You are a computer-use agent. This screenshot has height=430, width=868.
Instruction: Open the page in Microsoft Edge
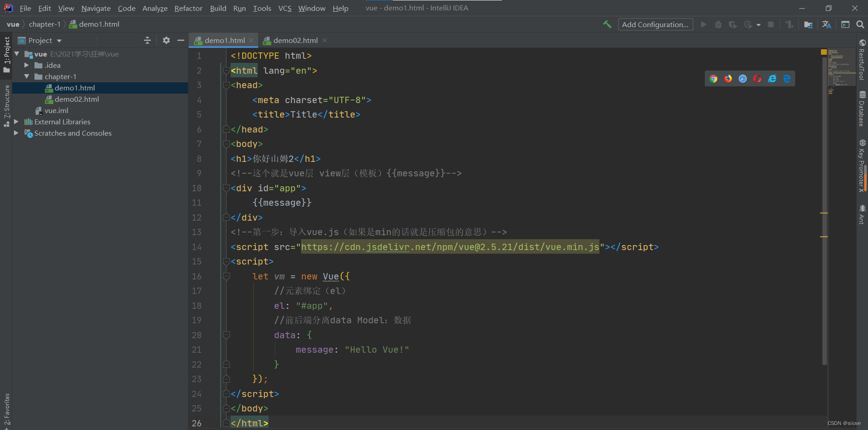[787, 78]
